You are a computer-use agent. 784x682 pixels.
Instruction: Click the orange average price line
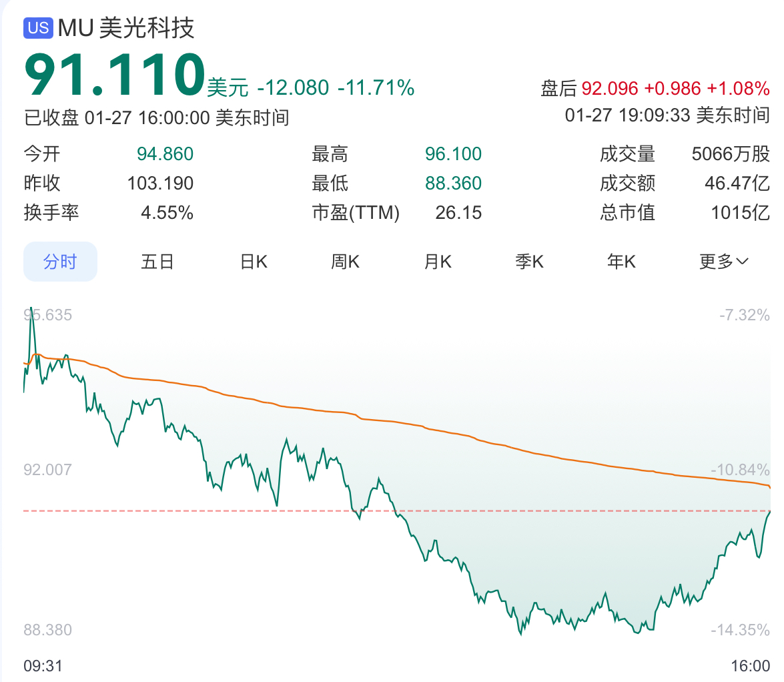click(396, 422)
